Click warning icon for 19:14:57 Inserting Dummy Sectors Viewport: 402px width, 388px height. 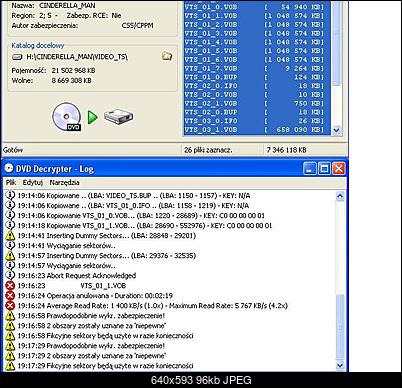coord(10,255)
